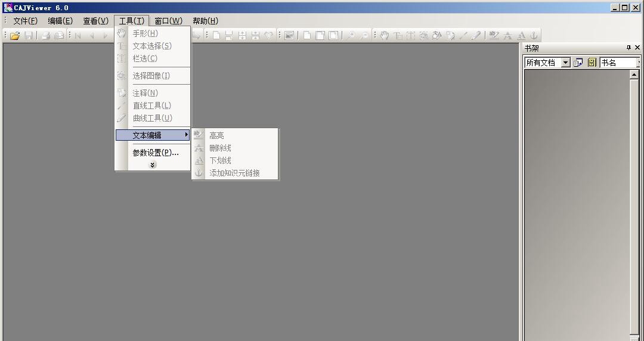Select the straight line tool in toolbar
This screenshot has height=341, width=644.
pos(463,36)
